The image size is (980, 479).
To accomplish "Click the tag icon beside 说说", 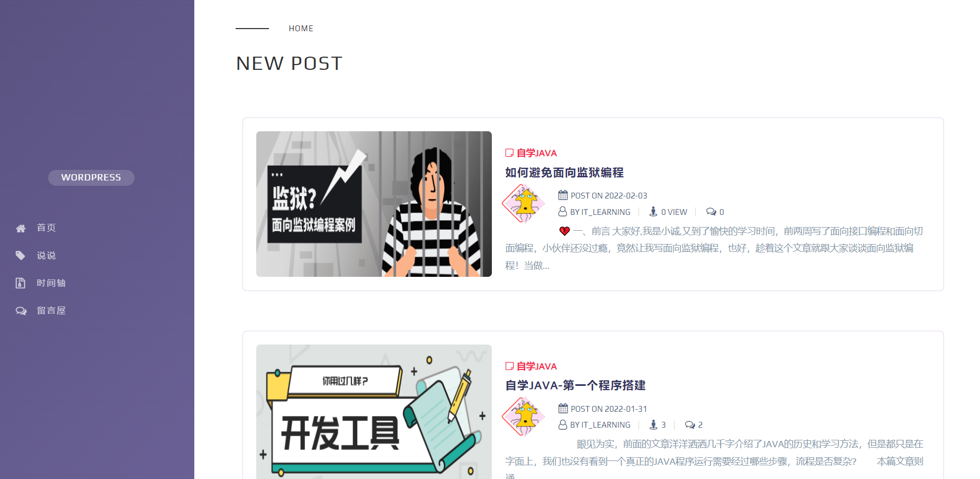I will [21, 256].
